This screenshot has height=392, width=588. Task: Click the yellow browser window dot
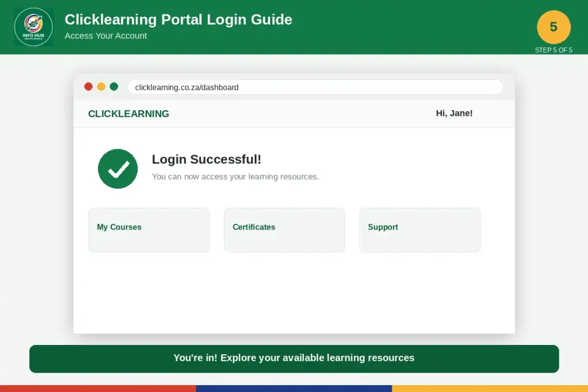(101, 87)
